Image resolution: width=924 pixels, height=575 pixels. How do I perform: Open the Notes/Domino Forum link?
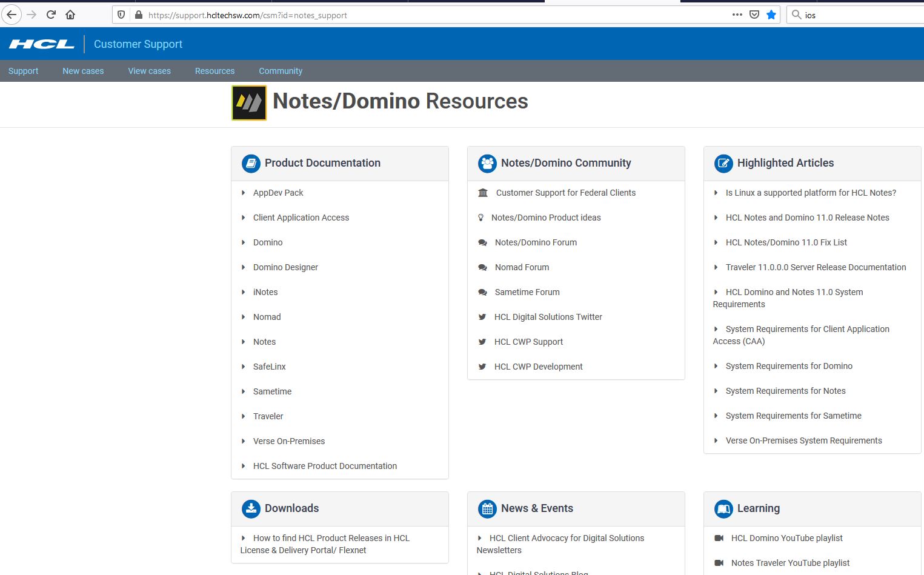tap(536, 242)
